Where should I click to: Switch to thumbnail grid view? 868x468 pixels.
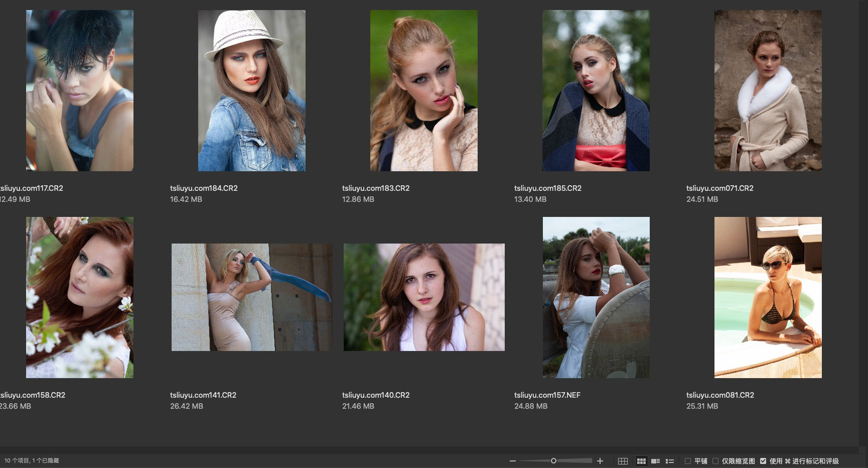(641, 461)
